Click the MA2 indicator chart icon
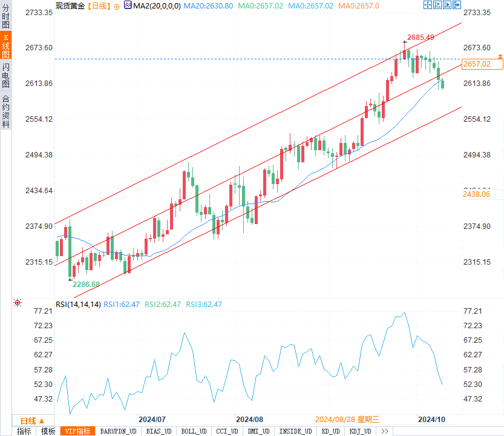 (x=127, y=5)
